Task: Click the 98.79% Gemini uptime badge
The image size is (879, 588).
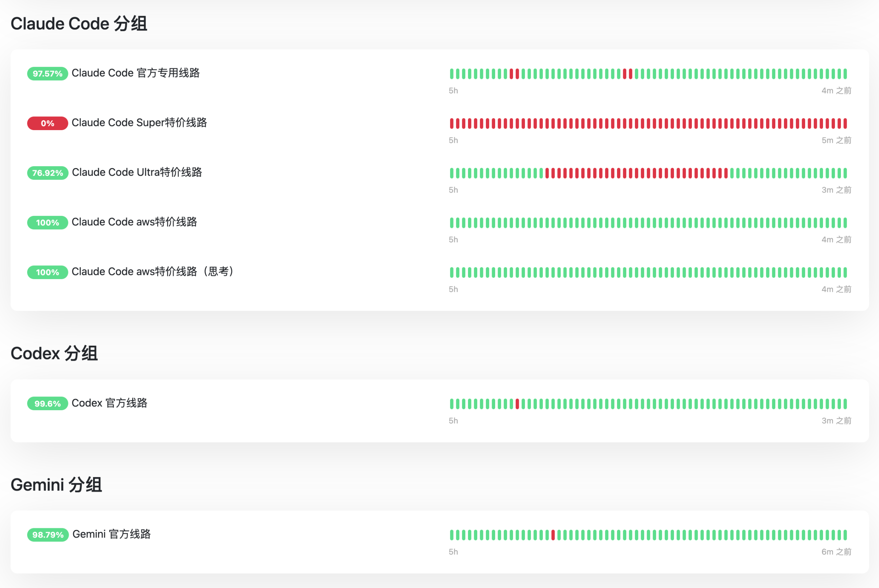Action: (x=48, y=535)
